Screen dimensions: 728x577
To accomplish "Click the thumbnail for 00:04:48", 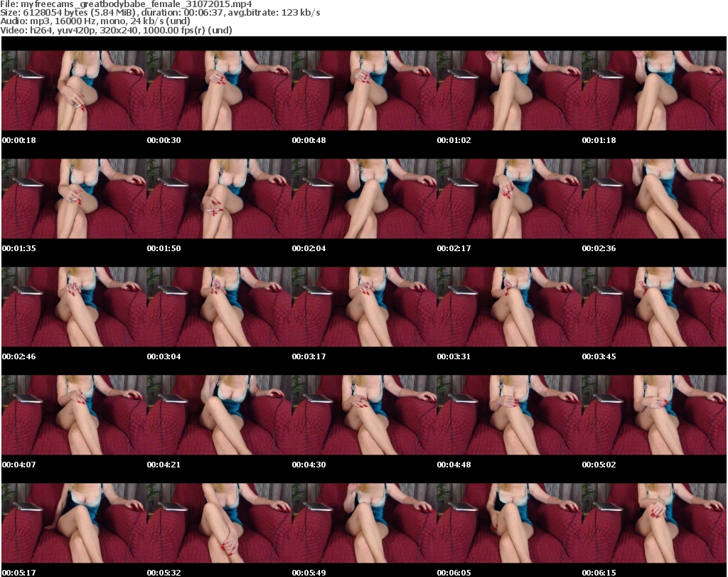I will click(509, 415).
